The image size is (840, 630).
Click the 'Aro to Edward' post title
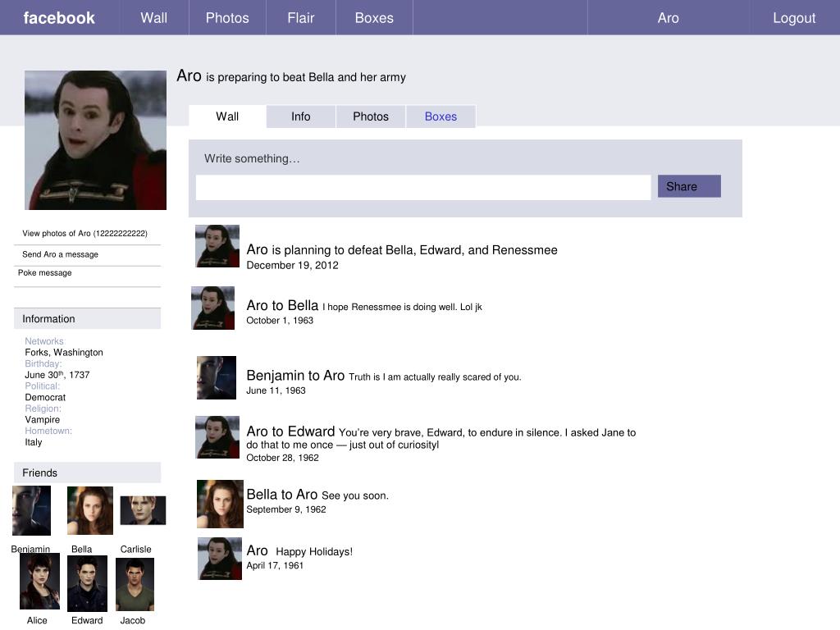(290, 431)
